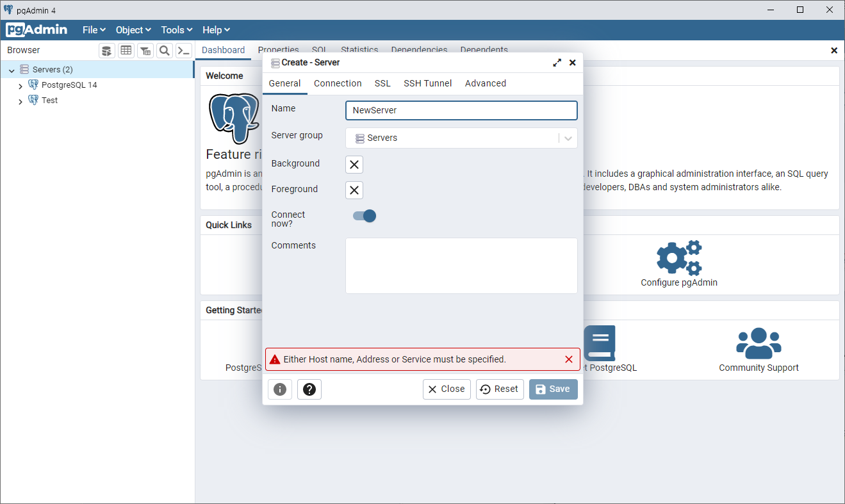Click the Servers group icon in tree
845x504 pixels.
[x=24, y=69]
